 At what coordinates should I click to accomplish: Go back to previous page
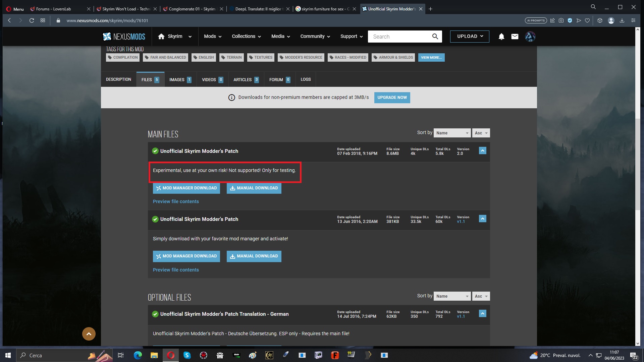[9, 20]
